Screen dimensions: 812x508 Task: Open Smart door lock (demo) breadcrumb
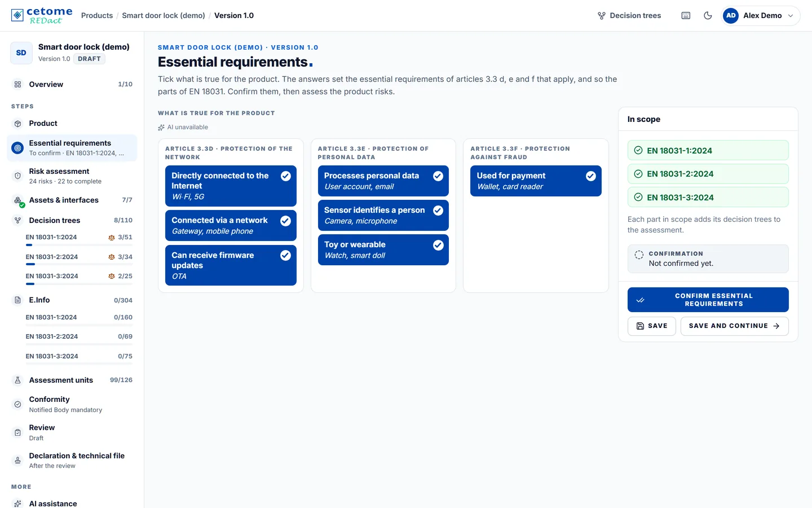click(164, 16)
